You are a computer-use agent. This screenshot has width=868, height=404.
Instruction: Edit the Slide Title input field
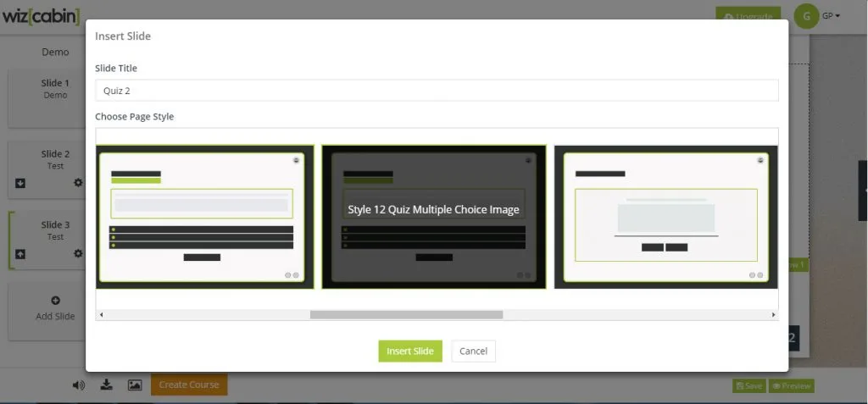click(x=437, y=91)
